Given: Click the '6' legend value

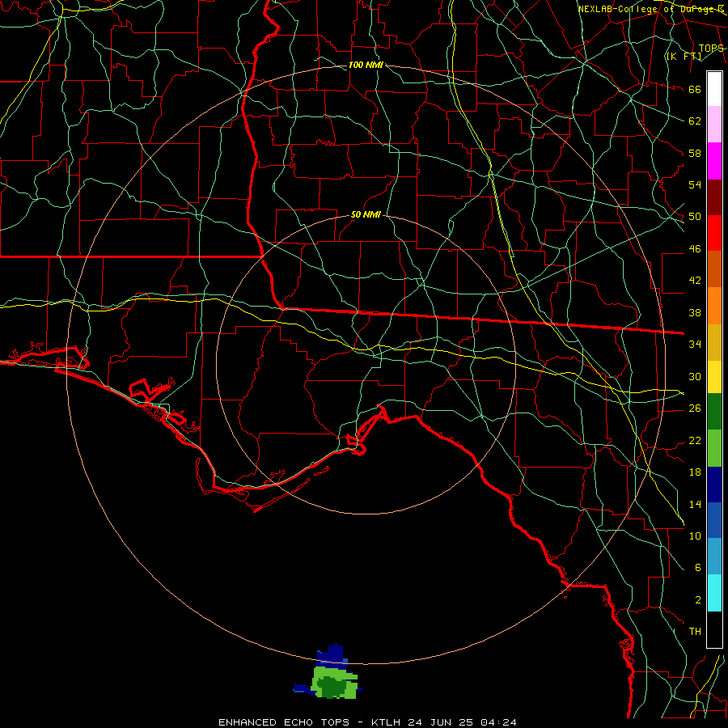Looking at the screenshot, I should coord(697,567).
